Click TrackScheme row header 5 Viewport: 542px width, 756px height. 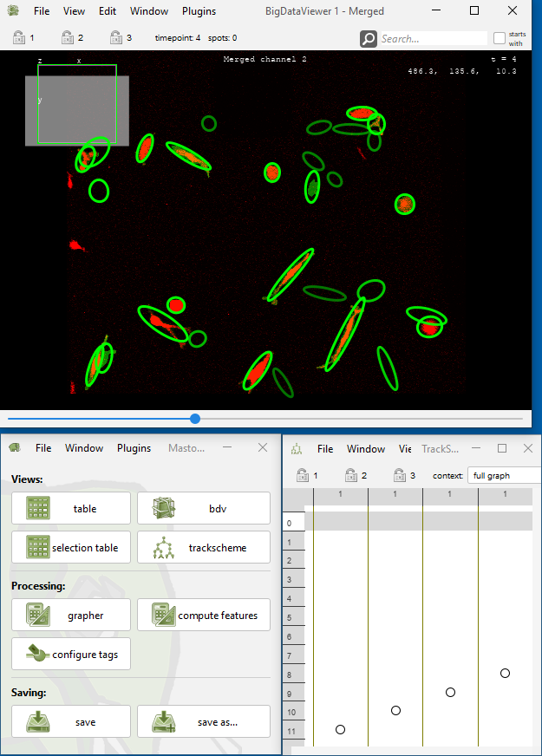click(x=294, y=617)
